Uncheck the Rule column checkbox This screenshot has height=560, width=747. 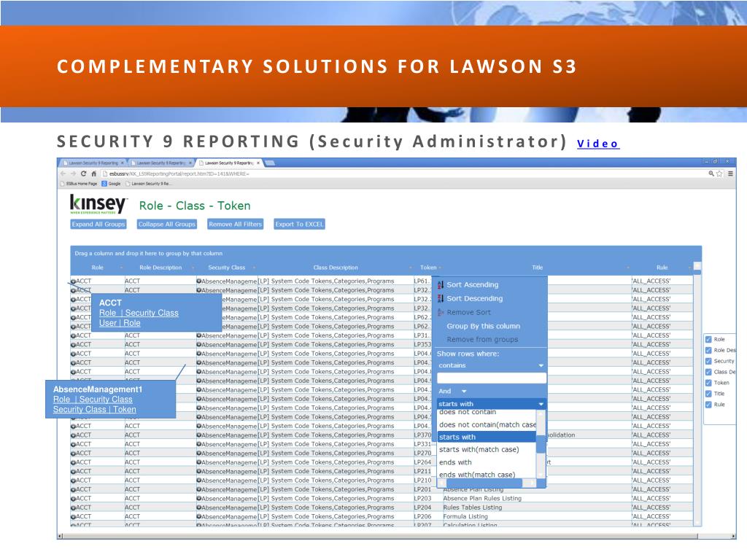coord(708,405)
